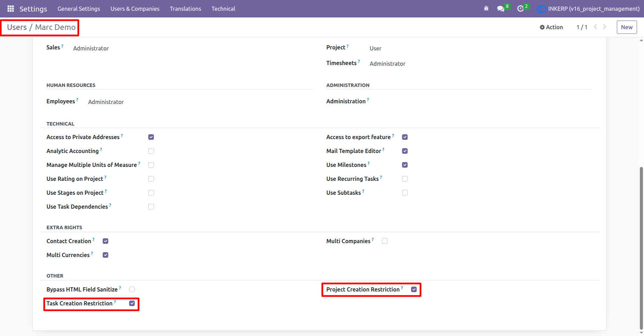Go back to Users breadcrumb
Viewport: 644px width, 336px height.
[x=17, y=27]
